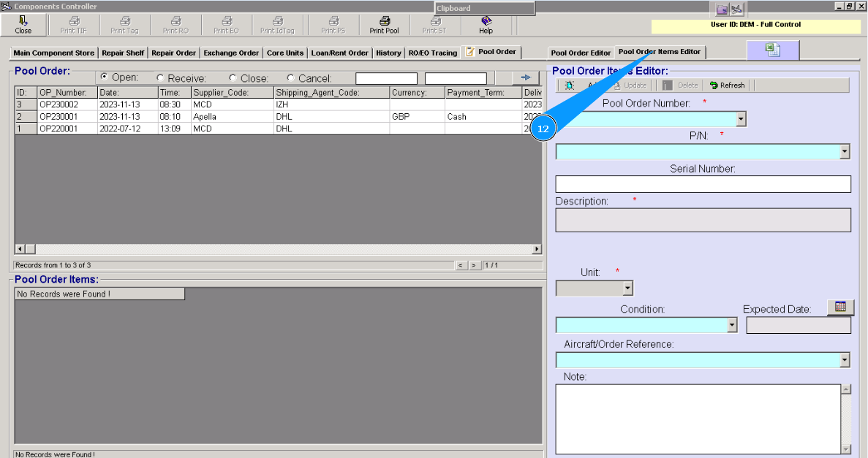Select the Cancel status radio button
Viewport: 868px width, 458px height.
coord(290,77)
